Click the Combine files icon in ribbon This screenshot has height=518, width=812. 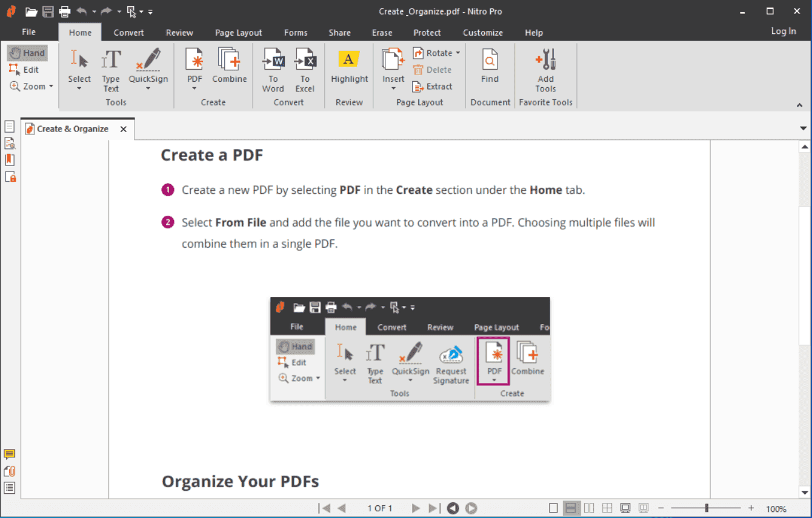point(229,65)
